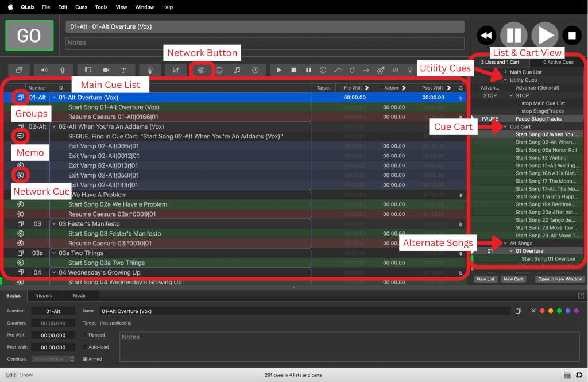
Task: Switch workspace to Edit mode
Action: 11,375
